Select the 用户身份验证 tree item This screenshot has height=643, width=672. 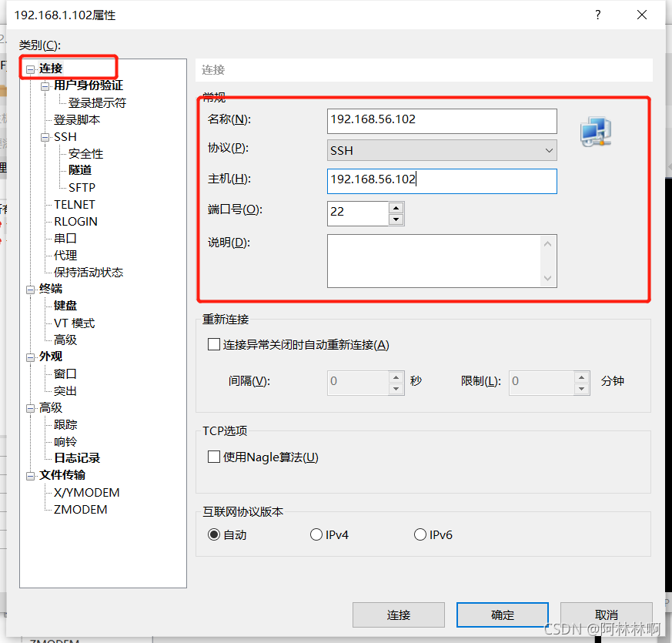tap(89, 85)
